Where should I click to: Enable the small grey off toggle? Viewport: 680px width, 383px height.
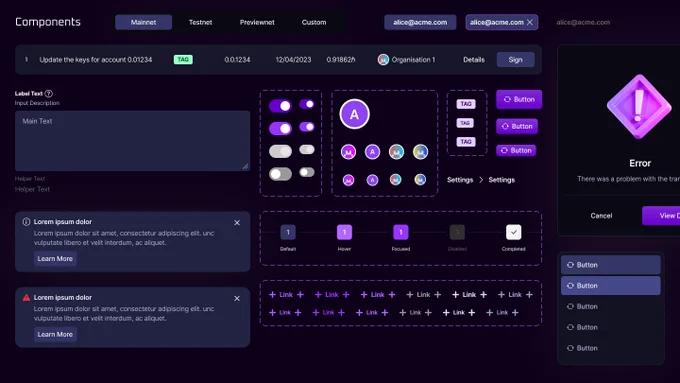tap(307, 172)
